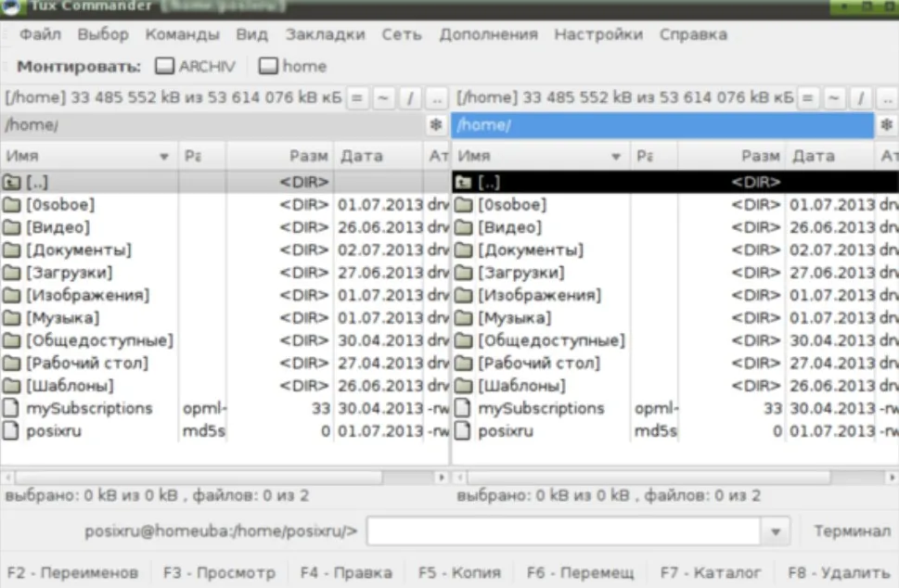Select [Загрузки] folder icon in right panel
899x588 pixels.
click(x=463, y=273)
